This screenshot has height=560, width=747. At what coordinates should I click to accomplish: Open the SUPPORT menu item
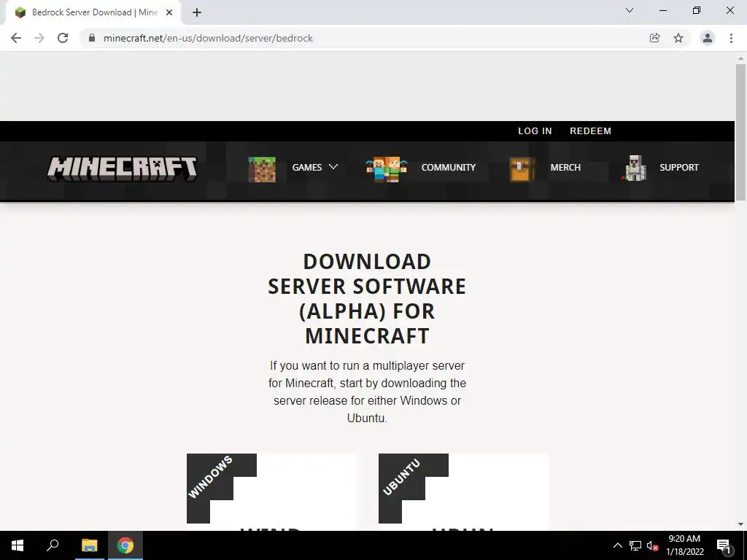(x=679, y=168)
